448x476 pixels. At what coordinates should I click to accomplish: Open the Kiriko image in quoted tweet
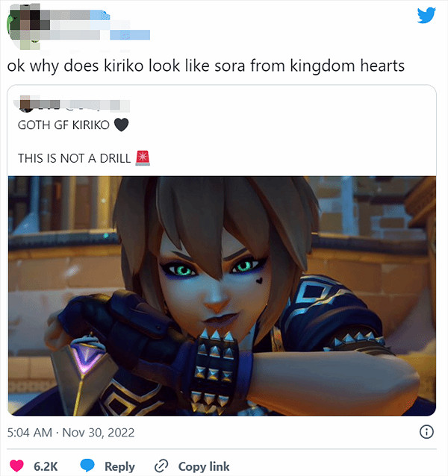(x=222, y=295)
